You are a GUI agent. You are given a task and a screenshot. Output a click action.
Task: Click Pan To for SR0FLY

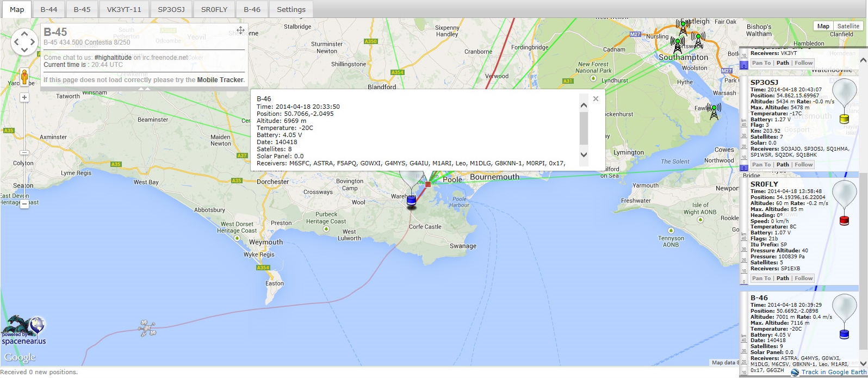coord(761,278)
